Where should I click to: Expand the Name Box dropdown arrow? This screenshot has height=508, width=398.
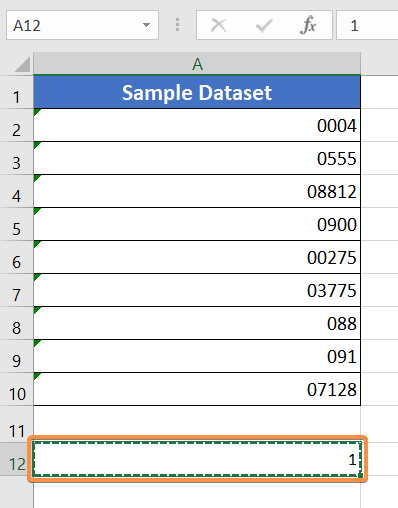(146, 25)
